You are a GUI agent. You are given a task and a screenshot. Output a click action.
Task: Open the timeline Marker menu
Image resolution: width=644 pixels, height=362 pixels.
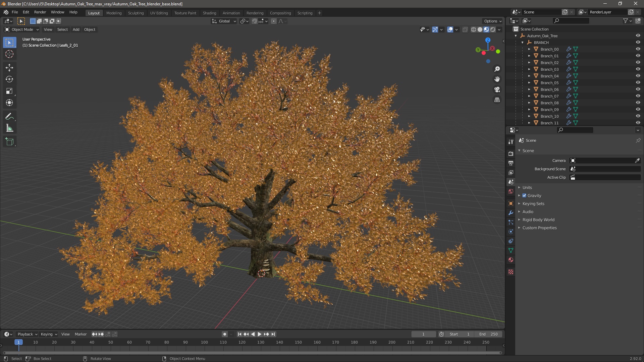(80, 334)
